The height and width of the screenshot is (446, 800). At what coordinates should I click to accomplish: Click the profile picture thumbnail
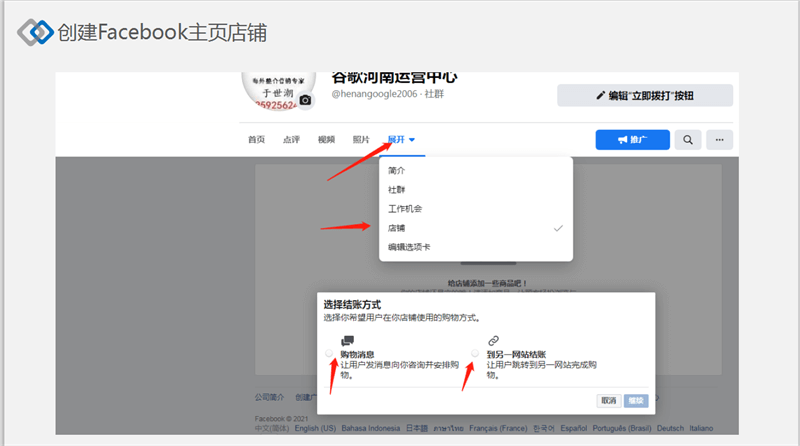click(279, 91)
